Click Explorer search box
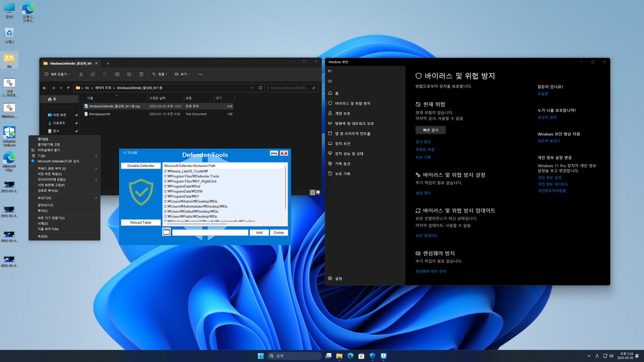644x362 pixels. 293,88
